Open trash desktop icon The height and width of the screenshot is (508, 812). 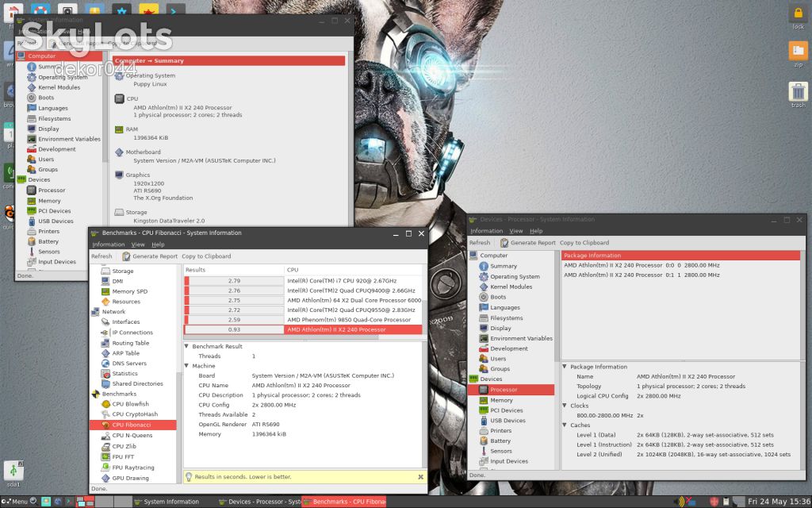[x=798, y=94]
